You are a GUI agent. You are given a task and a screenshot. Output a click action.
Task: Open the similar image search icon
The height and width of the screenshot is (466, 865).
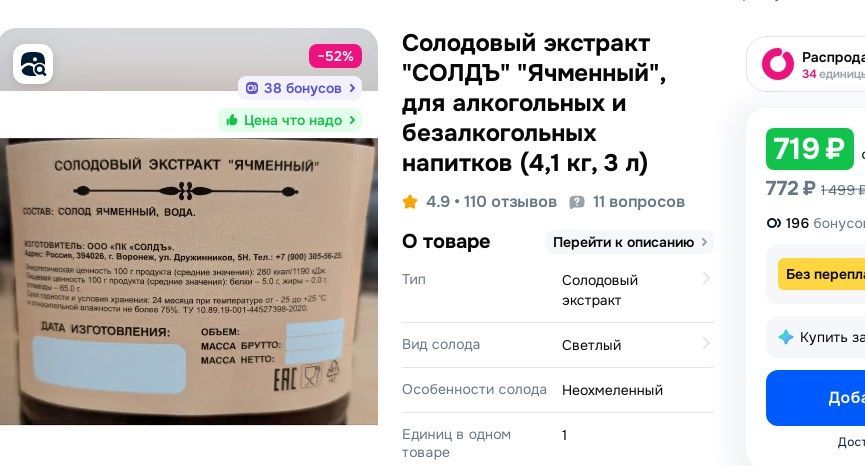click(33, 65)
